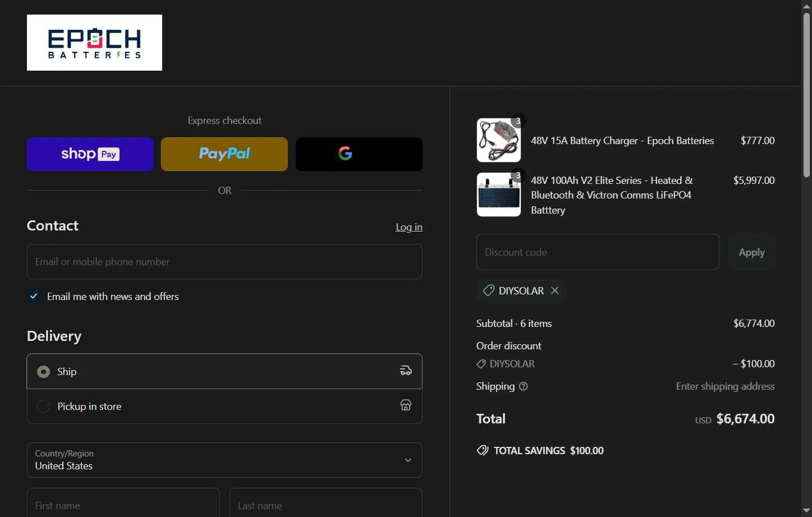Screen dimensions: 812x517
Task: Click the Total Savings tag icon
Action: [483, 450]
